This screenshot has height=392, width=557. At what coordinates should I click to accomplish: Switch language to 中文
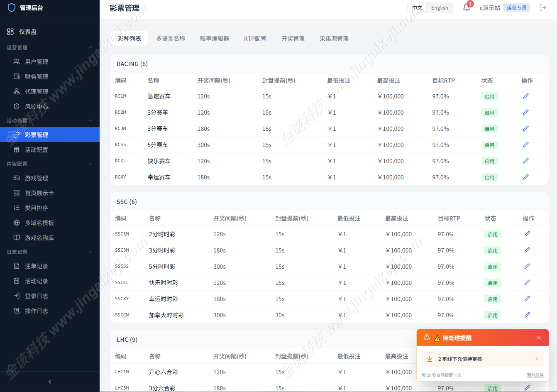click(417, 8)
